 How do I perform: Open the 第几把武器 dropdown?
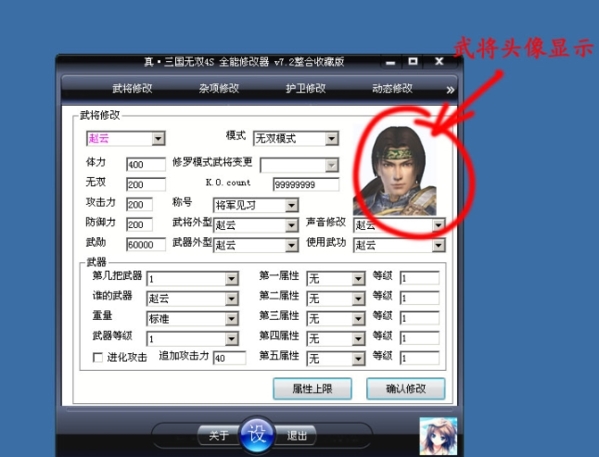tap(193, 279)
